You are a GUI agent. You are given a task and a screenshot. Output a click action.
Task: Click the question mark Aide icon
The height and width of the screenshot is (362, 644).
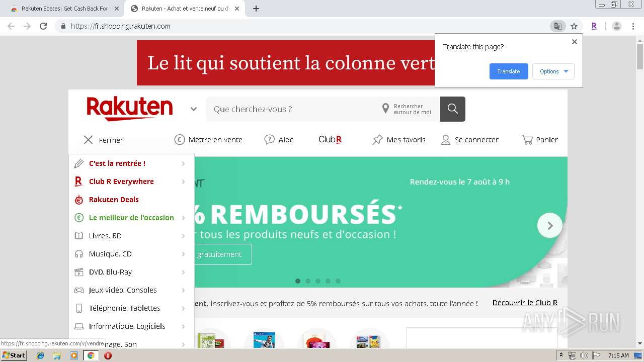(x=270, y=140)
